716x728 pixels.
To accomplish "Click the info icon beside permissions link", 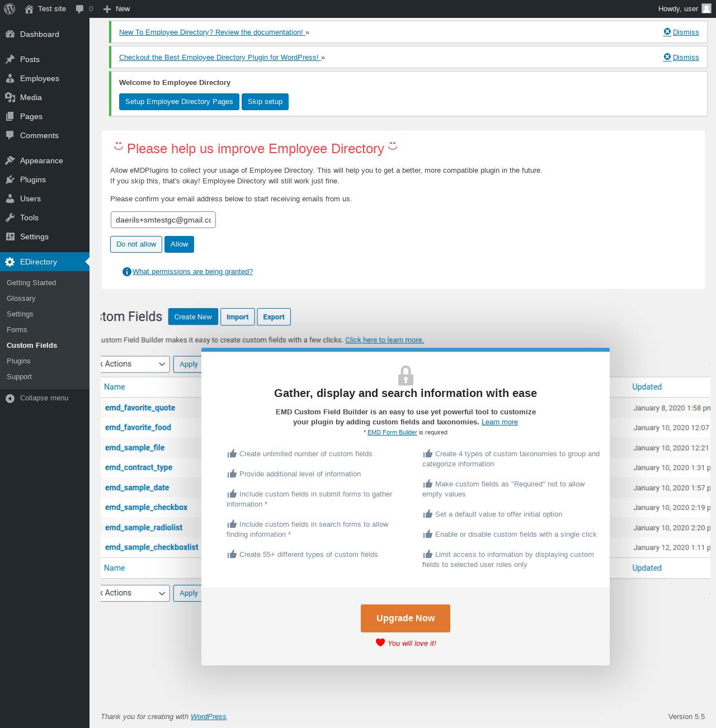I will [127, 272].
